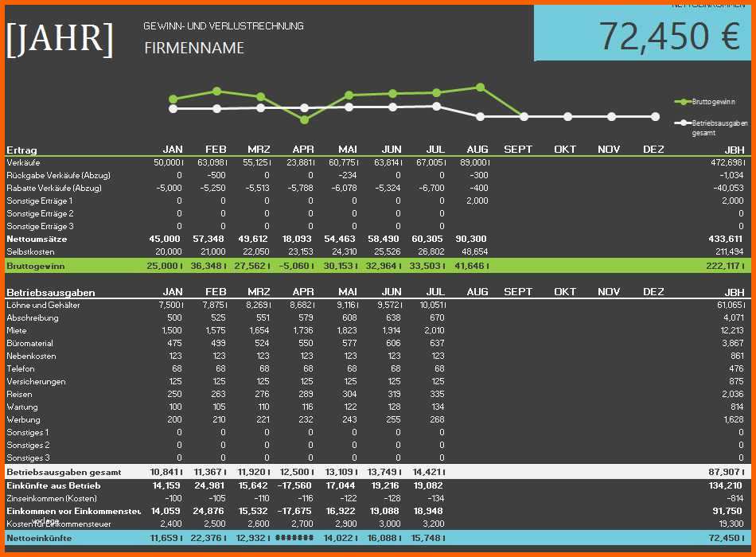Click the green Bruttogewinn legend marker
This screenshot has height=557, width=756.
coord(682,102)
